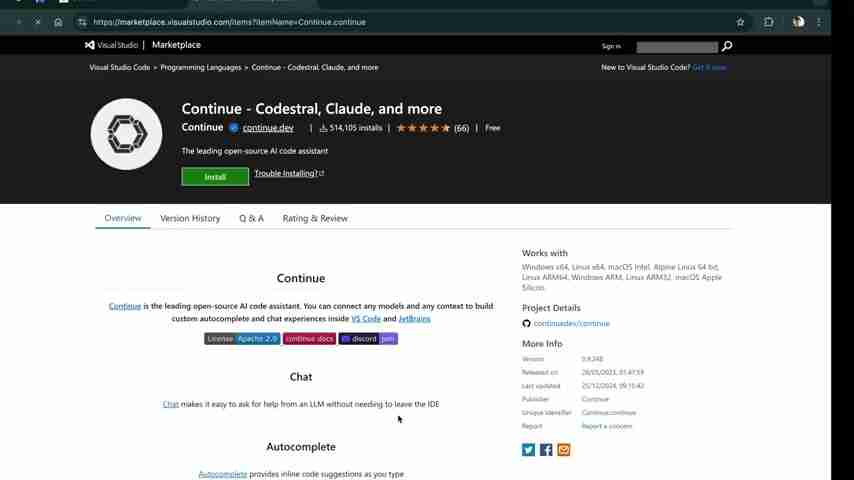Image resolution: width=854 pixels, height=480 pixels.
Task: Focus the marketplace search box
Action: click(677, 47)
